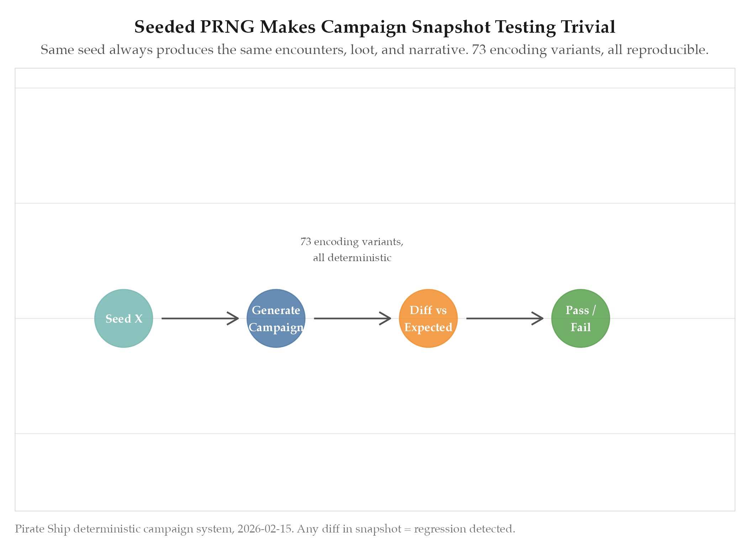This screenshot has height=546, width=756.
Task: Click 'Pirate Ship' in the footer caption
Action: coord(42,529)
